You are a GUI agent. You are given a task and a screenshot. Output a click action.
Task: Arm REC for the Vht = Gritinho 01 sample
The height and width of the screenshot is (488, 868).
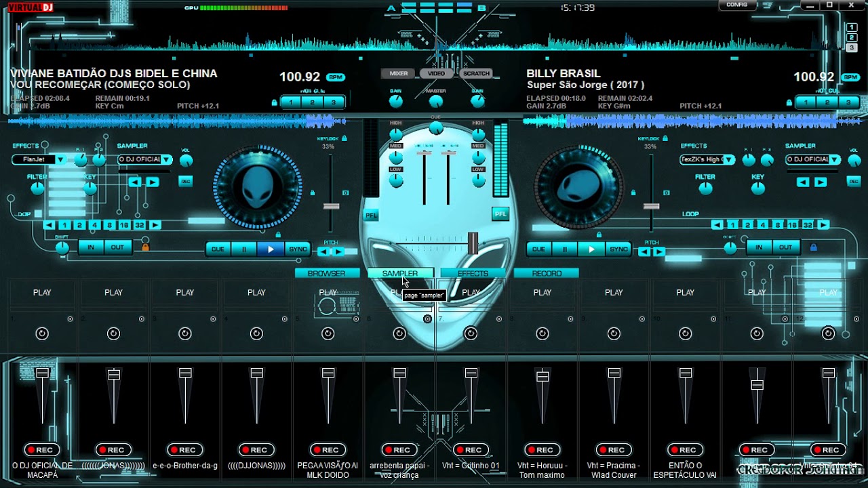[x=471, y=450]
